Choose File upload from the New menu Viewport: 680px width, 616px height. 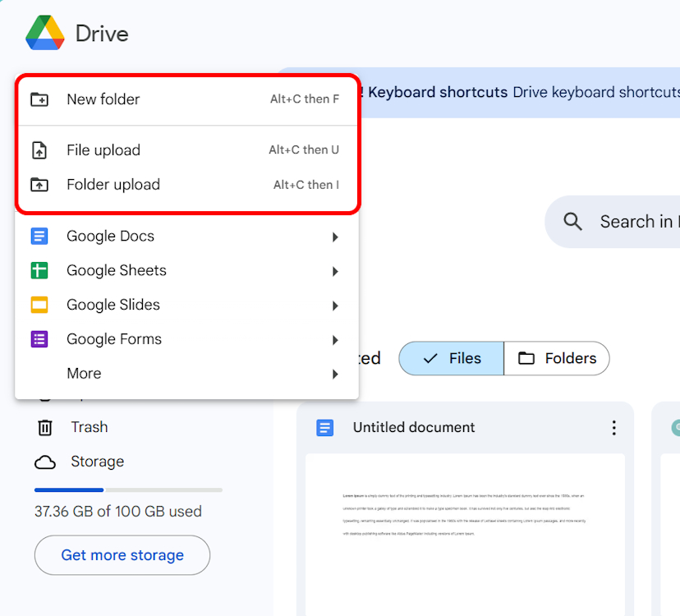[x=103, y=150]
